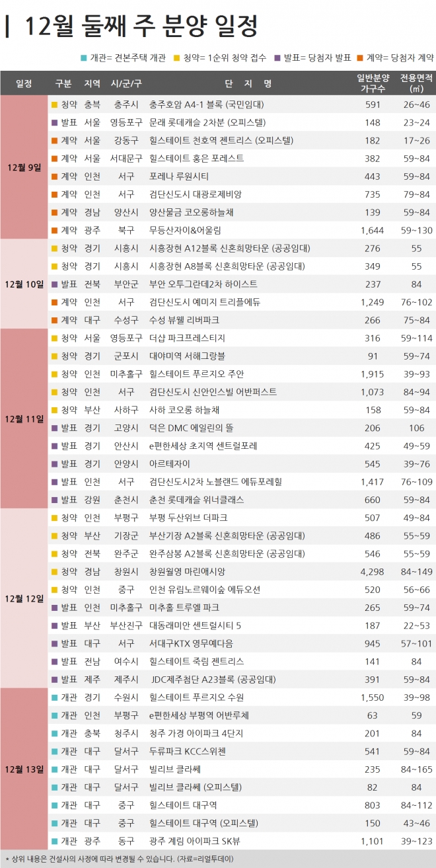
Task: Click the household count '1,644'
Action: [x=373, y=230]
